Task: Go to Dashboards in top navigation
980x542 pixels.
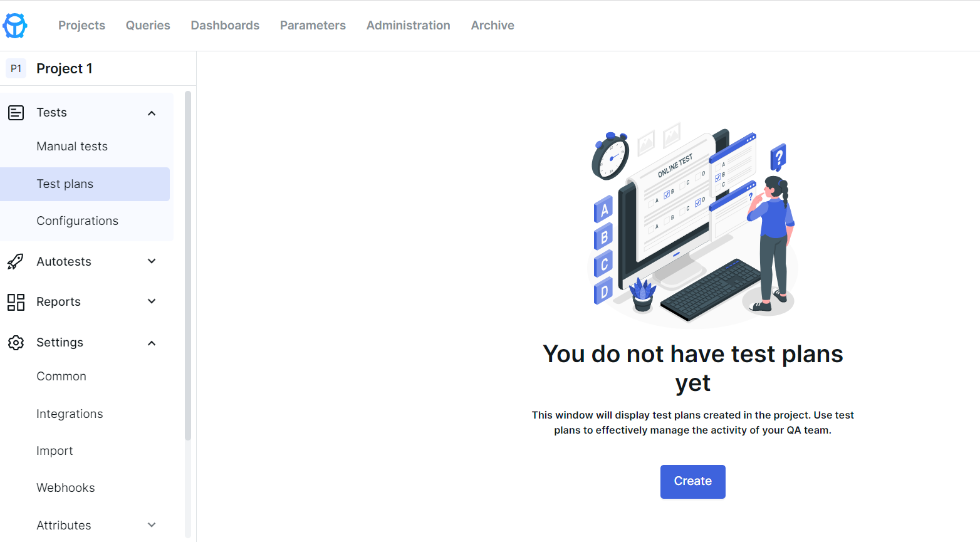Action: click(225, 25)
